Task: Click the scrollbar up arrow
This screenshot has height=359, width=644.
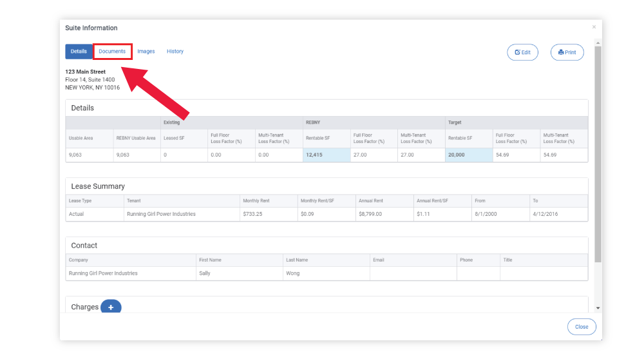Action: pos(598,43)
